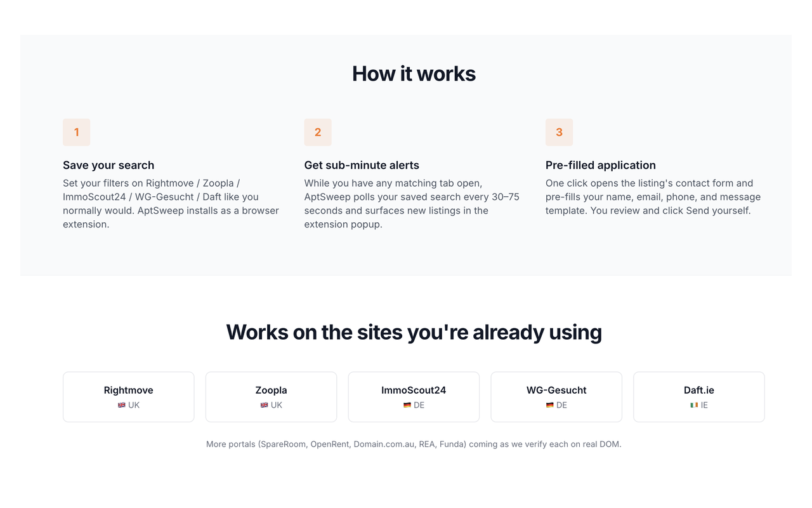812x508 pixels.
Task: Click the 'More portals' coming soon note
Action: pos(414,444)
